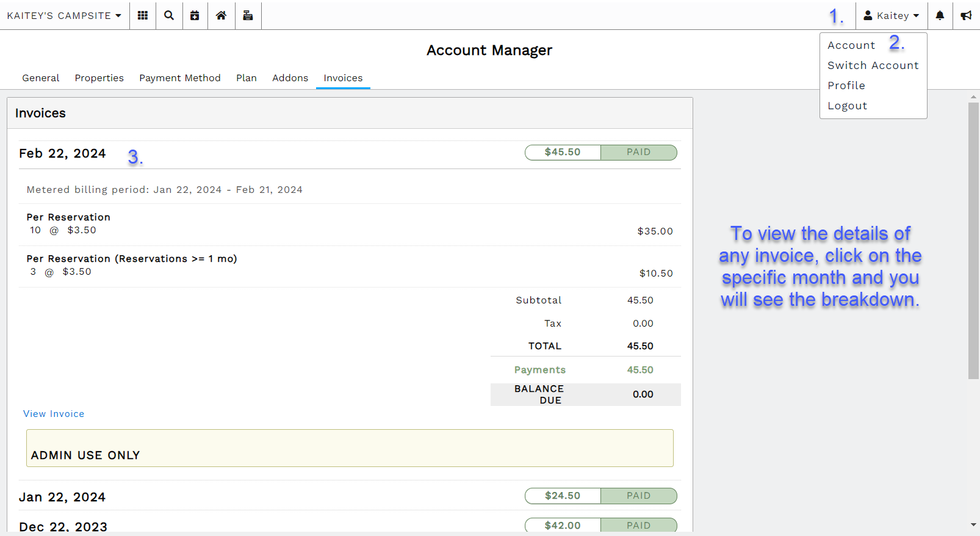Click the notifications bell icon
Viewport: 980px width, 536px height.
pos(940,15)
